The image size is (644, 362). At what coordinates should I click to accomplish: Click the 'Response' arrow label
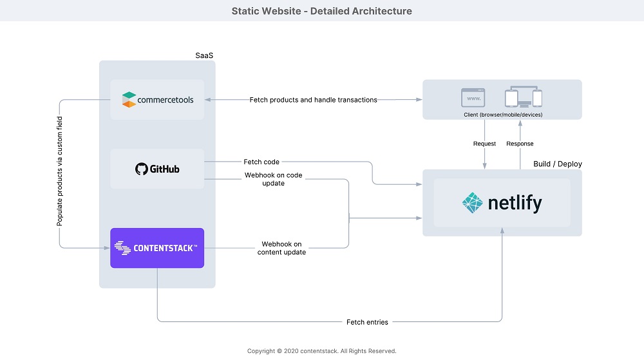(x=520, y=144)
